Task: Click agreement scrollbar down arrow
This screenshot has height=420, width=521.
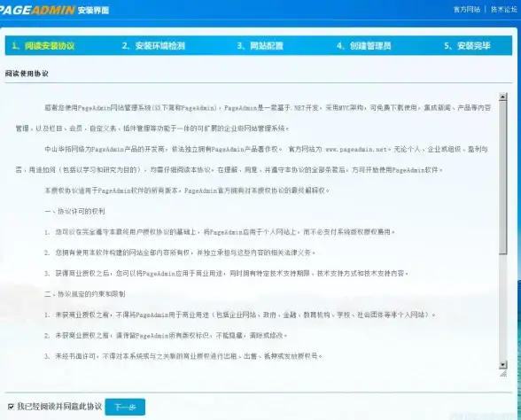Action: coord(502,364)
